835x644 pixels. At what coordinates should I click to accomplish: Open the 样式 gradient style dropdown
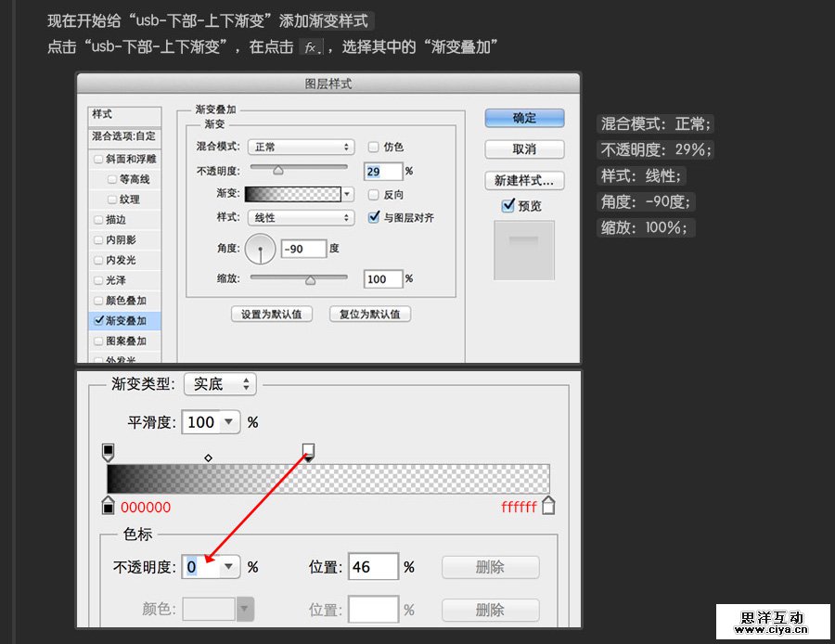click(301, 218)
